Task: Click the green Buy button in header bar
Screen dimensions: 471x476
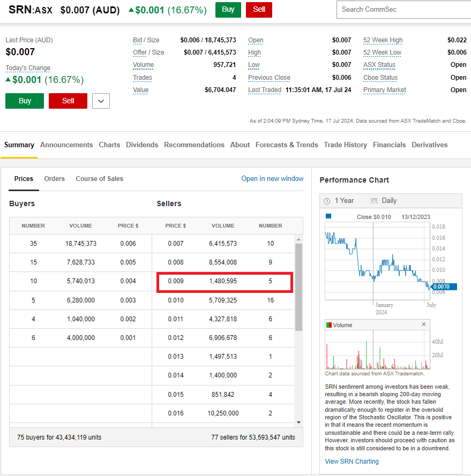Action: (228, 10)
